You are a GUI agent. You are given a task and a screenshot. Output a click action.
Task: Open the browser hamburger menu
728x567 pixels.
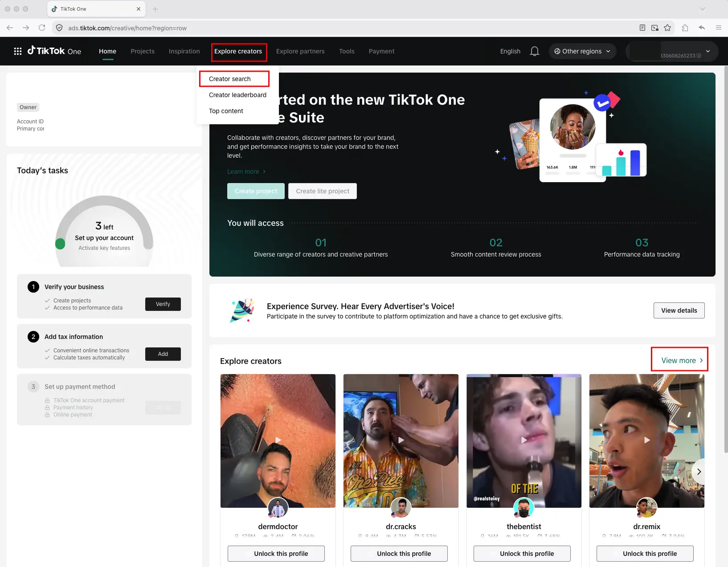pyautogui.click(x=719, y=28)
